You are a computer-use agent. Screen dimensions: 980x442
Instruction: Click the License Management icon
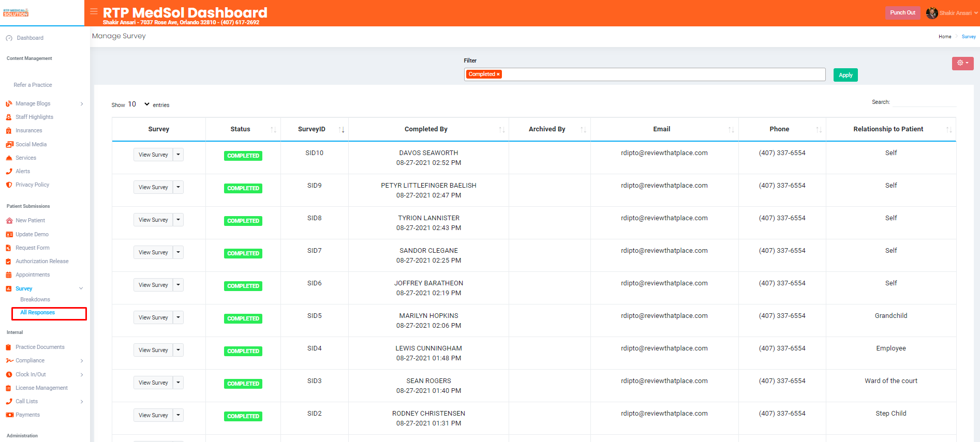[9, 388]
